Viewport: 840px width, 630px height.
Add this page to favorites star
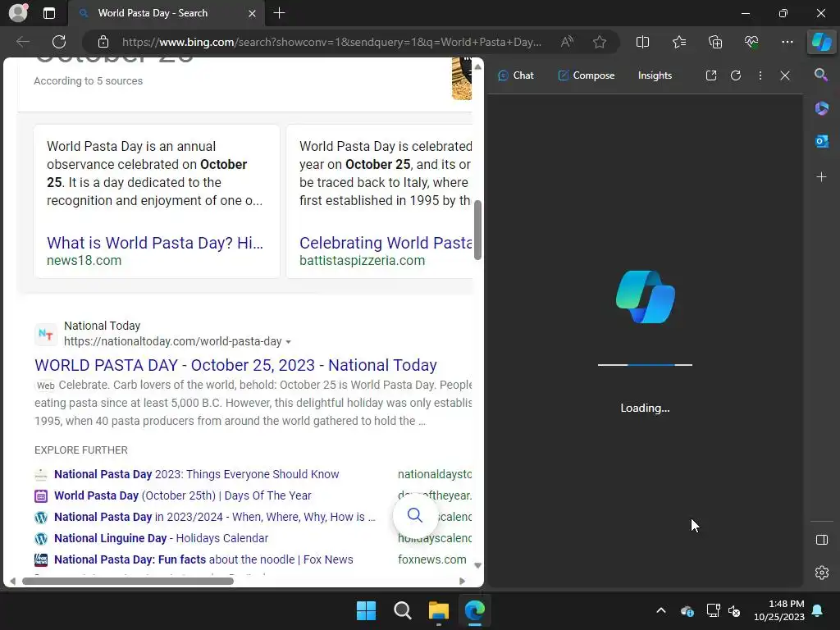pyautogui.click(x=600, y=42)
